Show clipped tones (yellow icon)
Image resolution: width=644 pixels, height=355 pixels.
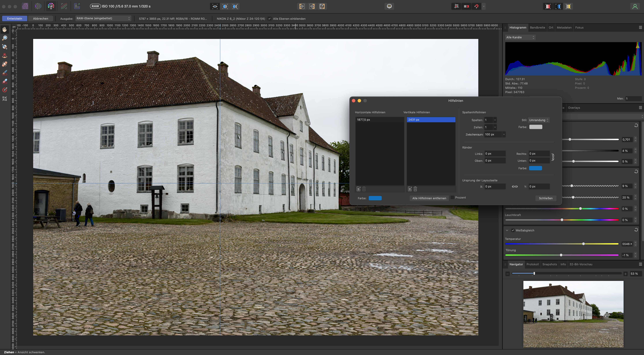[568, 6]
